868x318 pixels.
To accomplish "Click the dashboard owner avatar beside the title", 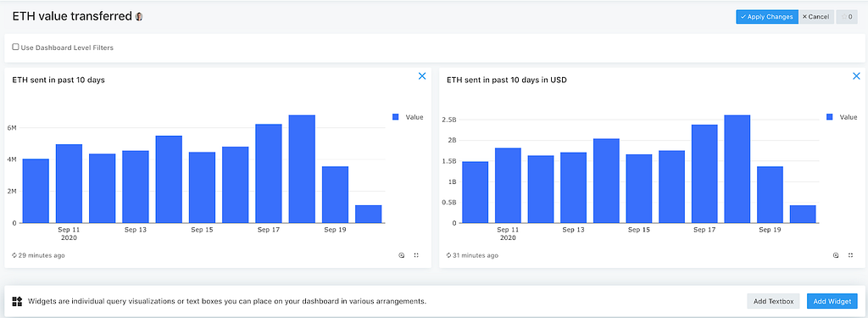I will tap(139, 17).
